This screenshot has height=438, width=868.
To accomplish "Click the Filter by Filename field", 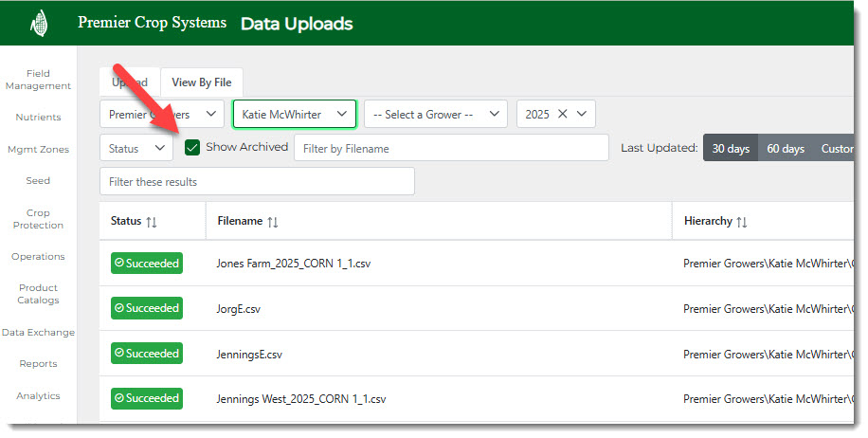I will coord(451,149).
